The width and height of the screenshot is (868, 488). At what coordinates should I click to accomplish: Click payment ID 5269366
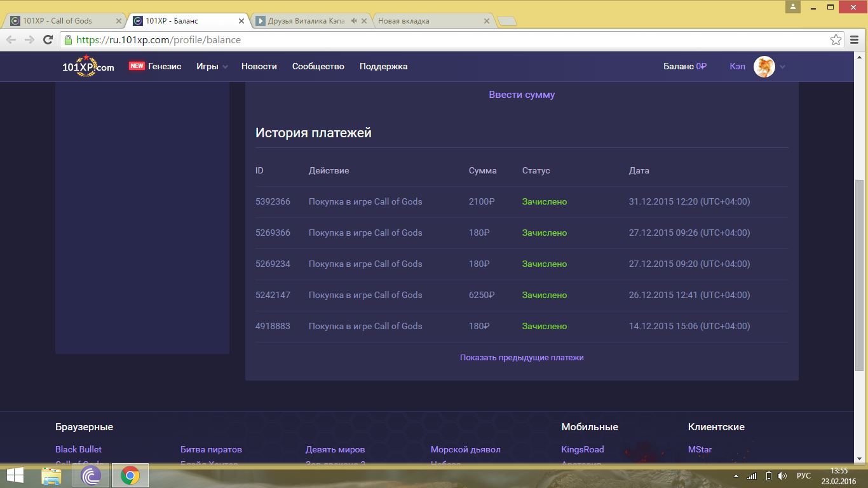(273, 233)
